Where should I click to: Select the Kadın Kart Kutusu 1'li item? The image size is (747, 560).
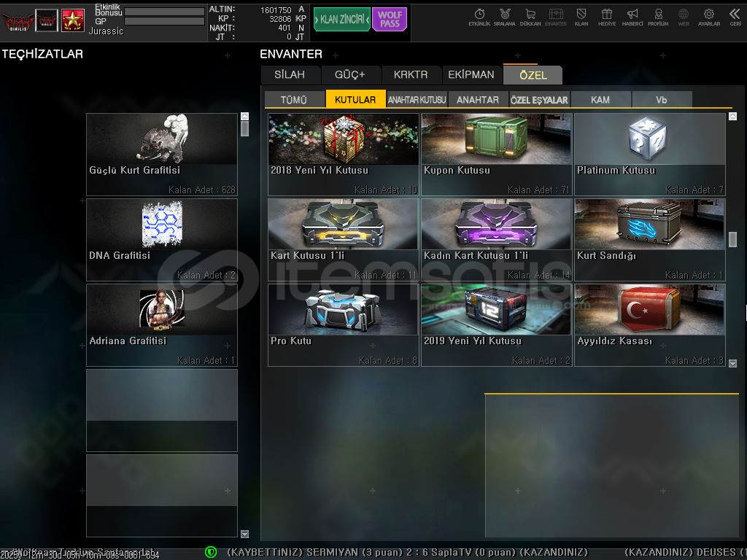496,239
